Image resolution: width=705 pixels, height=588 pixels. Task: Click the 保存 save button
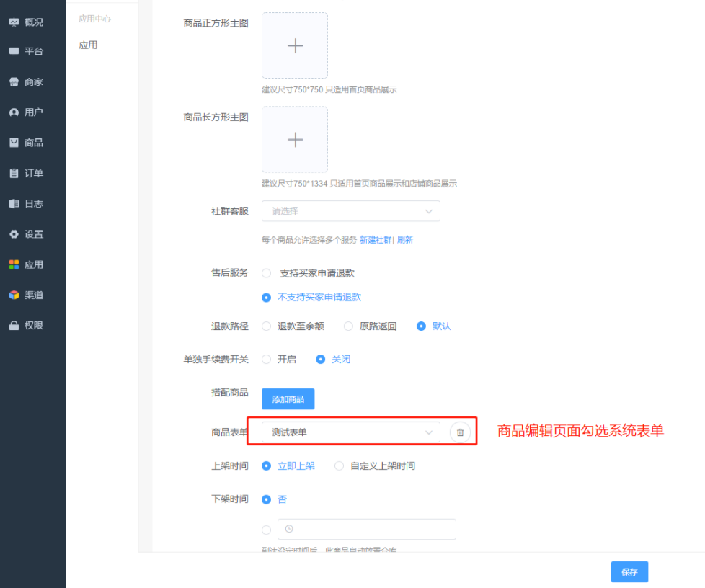click(629, 572)
